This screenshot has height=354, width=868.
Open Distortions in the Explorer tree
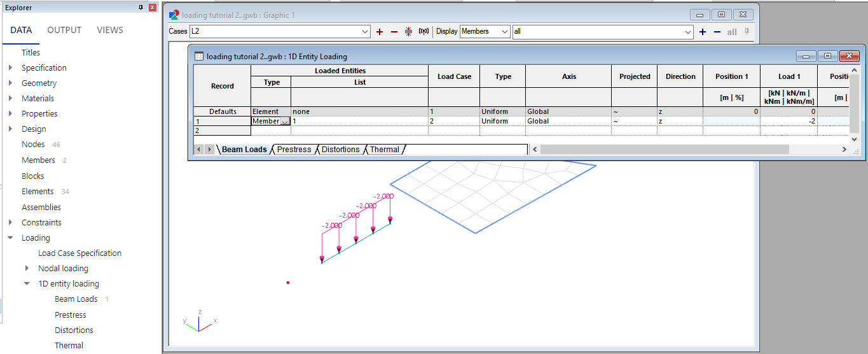click(74, 330)
